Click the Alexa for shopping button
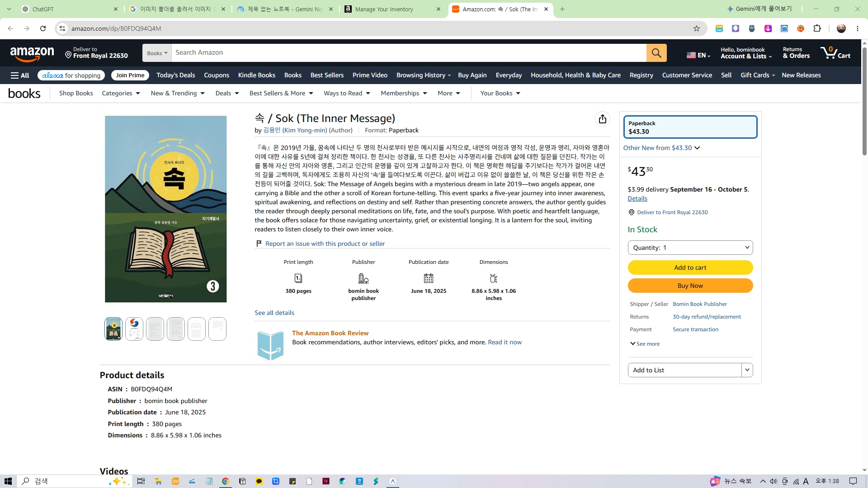Viewport: 868px width, 488px height. point(71,75)
